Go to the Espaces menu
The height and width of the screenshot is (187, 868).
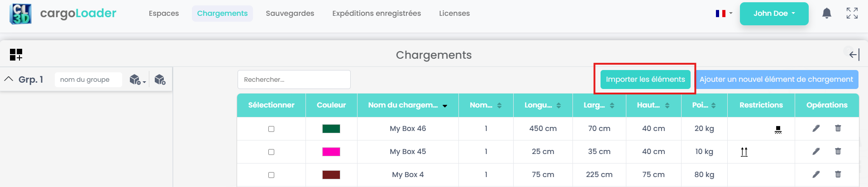[164, 14]
